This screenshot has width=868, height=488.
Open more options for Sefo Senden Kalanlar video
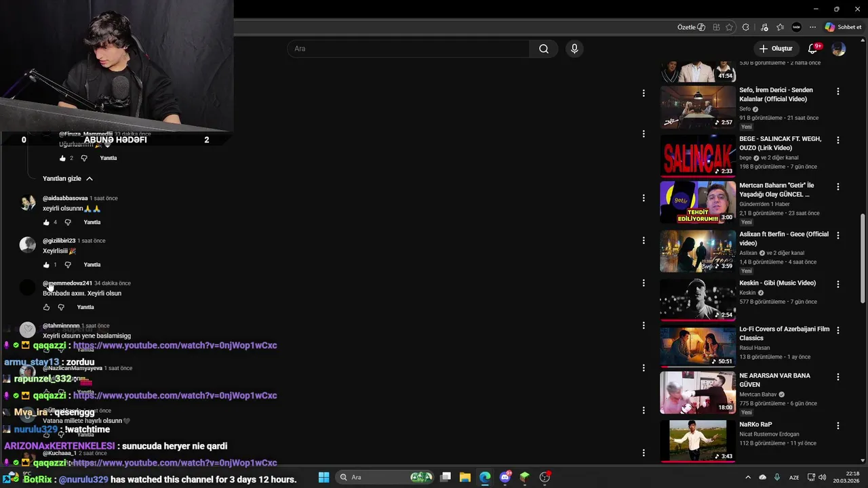coord(838,91)
